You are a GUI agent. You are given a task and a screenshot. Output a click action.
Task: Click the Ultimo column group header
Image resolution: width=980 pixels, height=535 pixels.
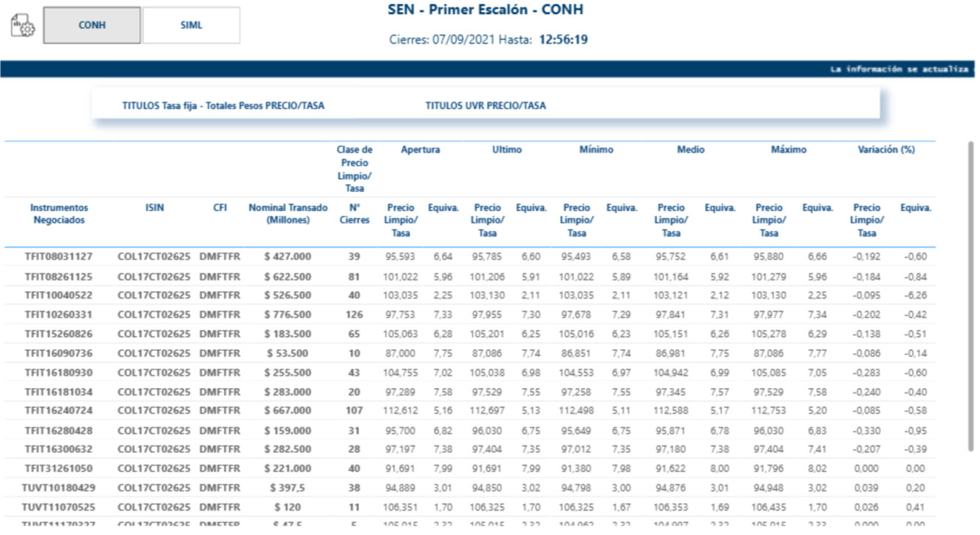click(x=507, y=150)
